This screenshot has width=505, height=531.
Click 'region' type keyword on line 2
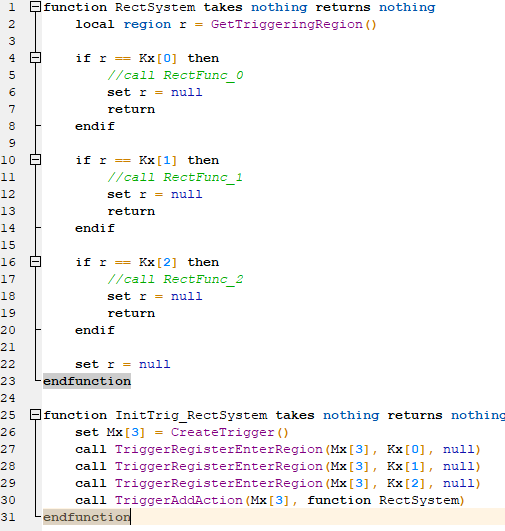147,25
